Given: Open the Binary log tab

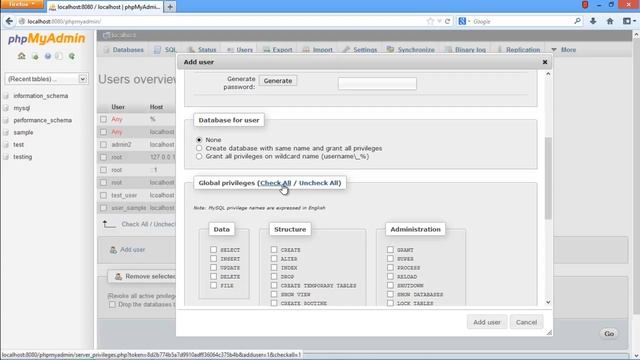Looking at the screenshot, I should pos(465,50).
